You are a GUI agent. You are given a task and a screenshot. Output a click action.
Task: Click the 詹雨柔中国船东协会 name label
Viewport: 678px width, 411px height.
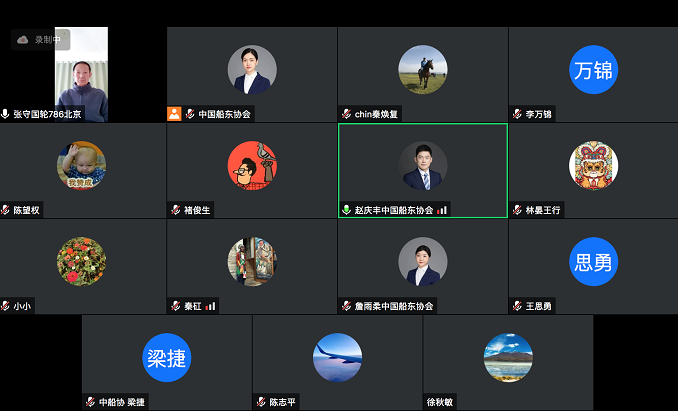(394, 306)
